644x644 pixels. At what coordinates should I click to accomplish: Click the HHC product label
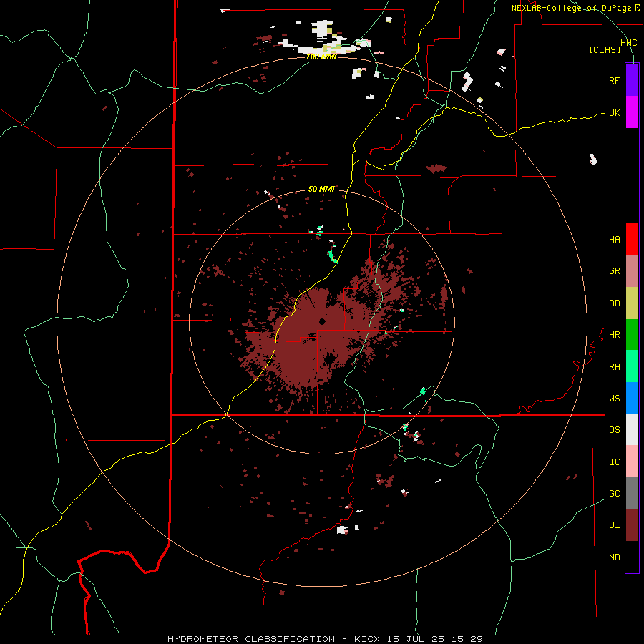628,43
